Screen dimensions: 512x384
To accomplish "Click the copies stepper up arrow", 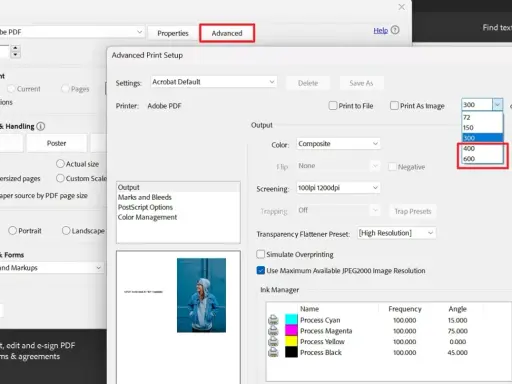I will pyautogui.click(x=15, y=48).
